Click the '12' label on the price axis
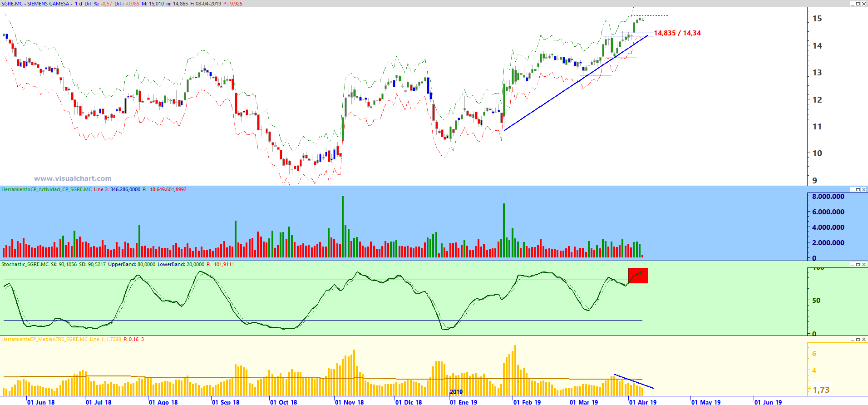868x405 pixels. [817, 99]
